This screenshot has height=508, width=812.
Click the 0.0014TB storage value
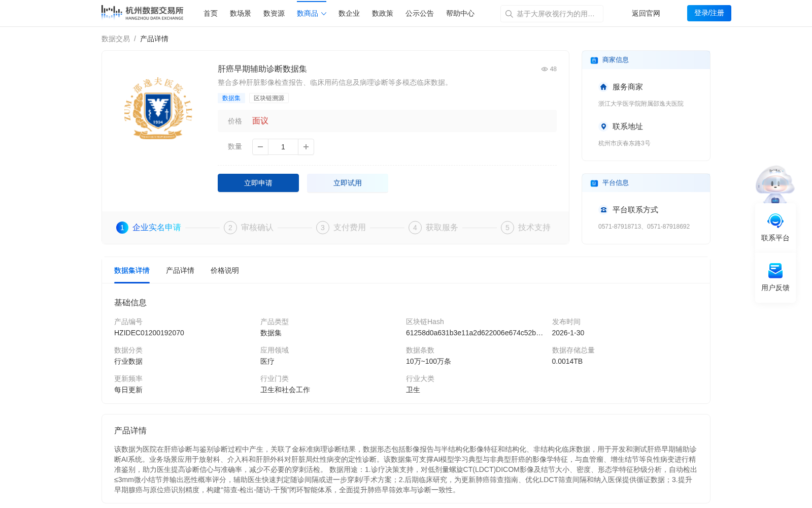tap(567, 361)
